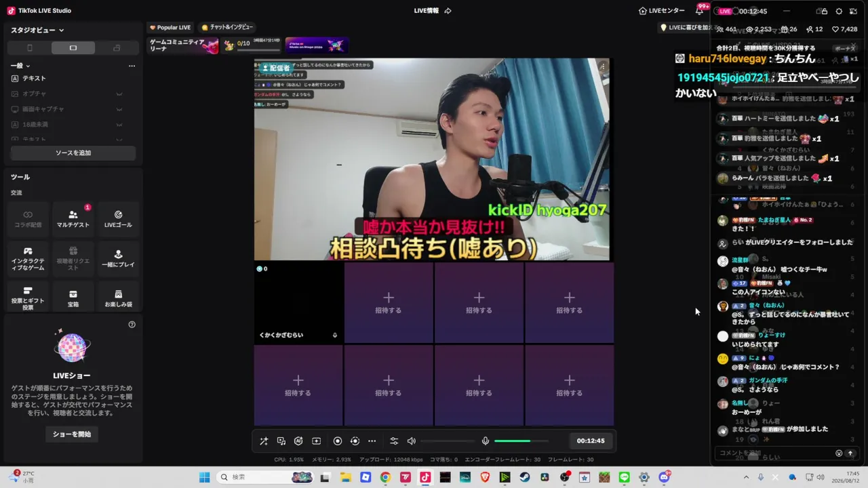Mute the speaker output
This screenshot has height=488, width=868.
(x=412, y=441)
